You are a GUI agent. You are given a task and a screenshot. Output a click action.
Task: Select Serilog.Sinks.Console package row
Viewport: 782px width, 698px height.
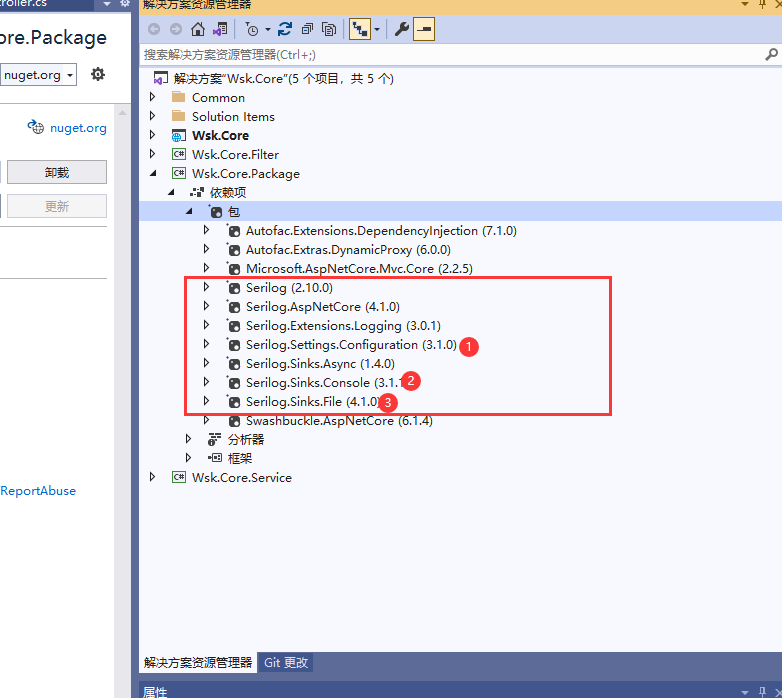pyautogui.click(x=324, y=382)
